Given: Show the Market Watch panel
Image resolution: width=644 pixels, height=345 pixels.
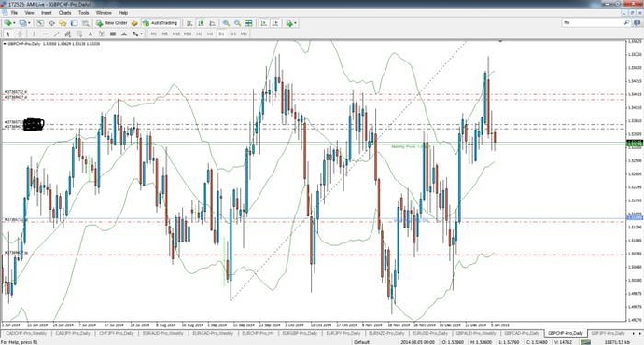Looking at the screenshot, I should (x=40, y=23).
